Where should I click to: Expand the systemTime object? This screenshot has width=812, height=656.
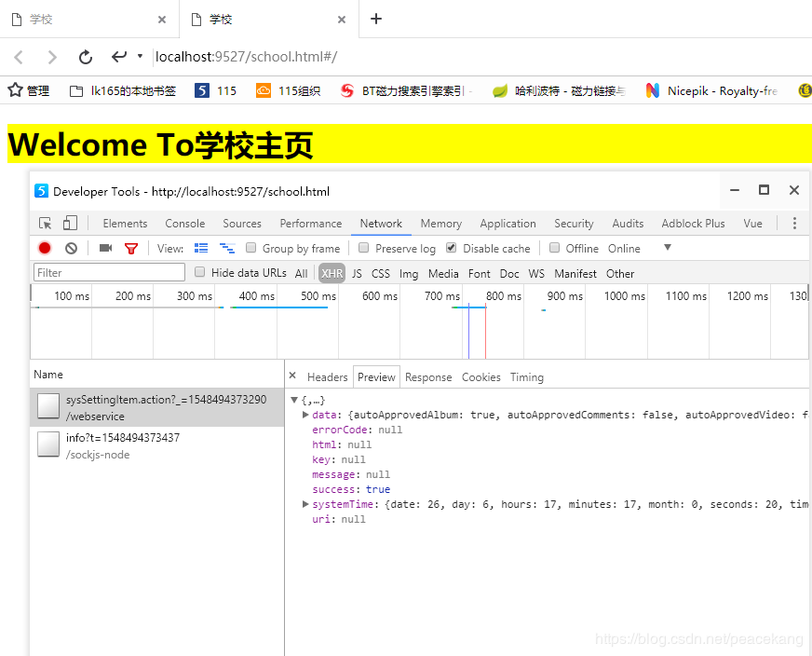[x=305, y=504]
